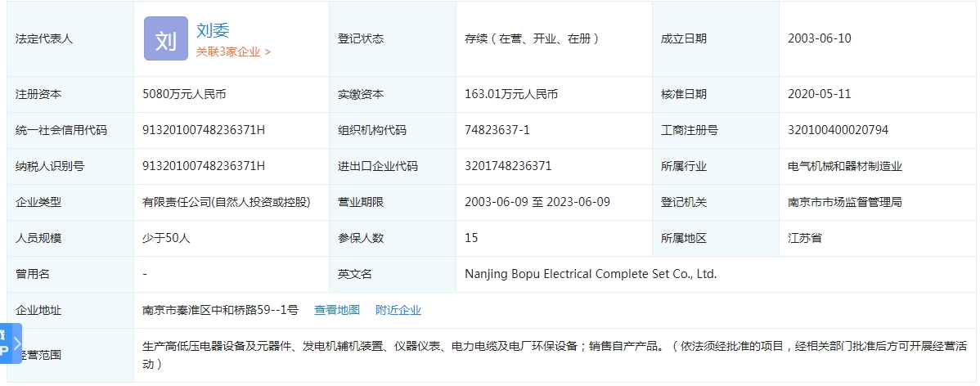The image size is (980, 386).
Task: Open legal representative 刘委 profile link
Action: (x=213, y=30)
